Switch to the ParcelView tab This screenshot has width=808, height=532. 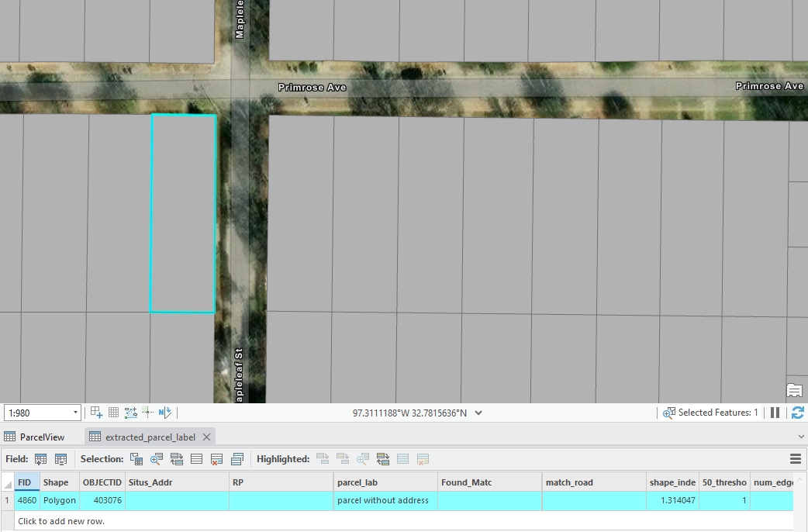[35, 437]
